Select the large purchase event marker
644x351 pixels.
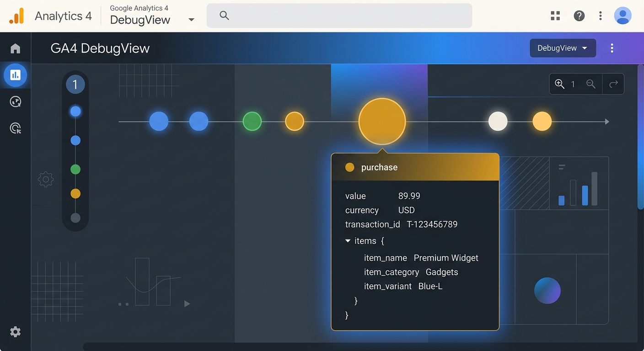click(382, 122)
